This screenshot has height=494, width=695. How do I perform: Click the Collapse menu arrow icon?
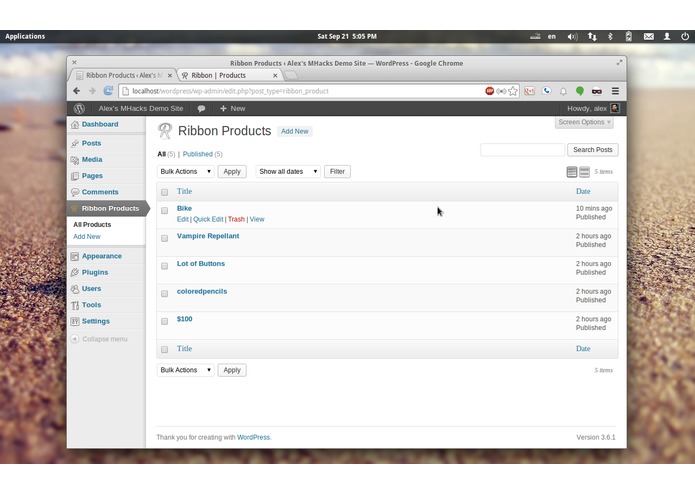coord(75,339)
